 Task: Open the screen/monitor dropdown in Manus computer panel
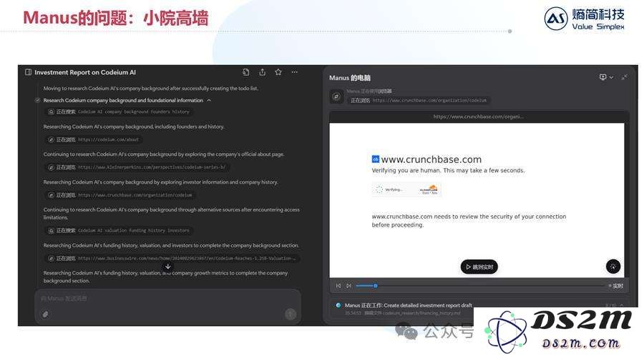[x=606, y=77]
